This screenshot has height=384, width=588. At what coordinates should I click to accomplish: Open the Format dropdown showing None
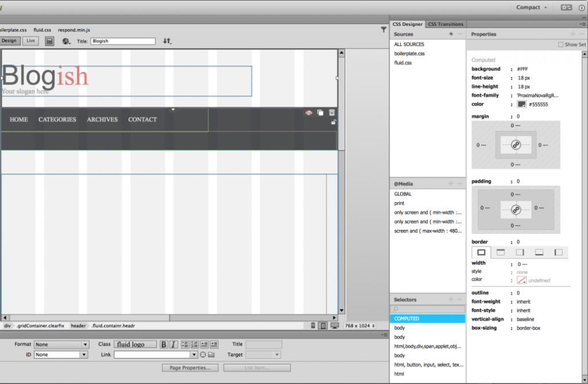pyautogui.click(x=61, y=344)
